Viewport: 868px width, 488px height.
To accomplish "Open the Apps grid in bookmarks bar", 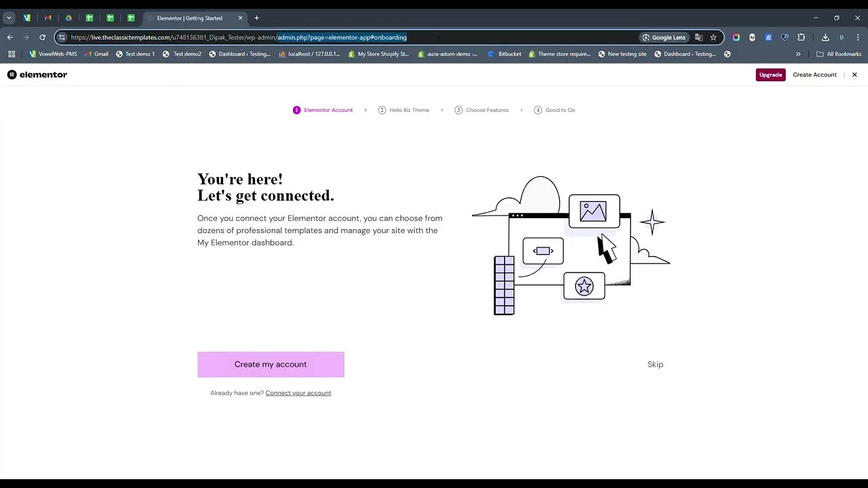I will click(12, 54).
